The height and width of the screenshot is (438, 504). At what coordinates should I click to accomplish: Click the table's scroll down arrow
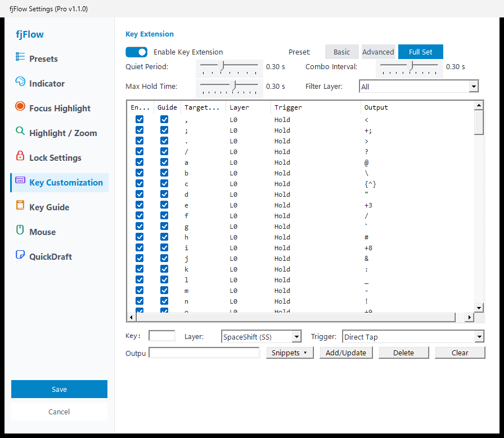pos(479,308)
